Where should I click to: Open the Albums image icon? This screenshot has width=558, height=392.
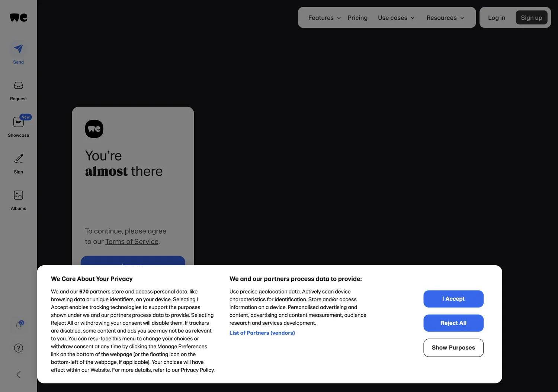click(19, 195)
